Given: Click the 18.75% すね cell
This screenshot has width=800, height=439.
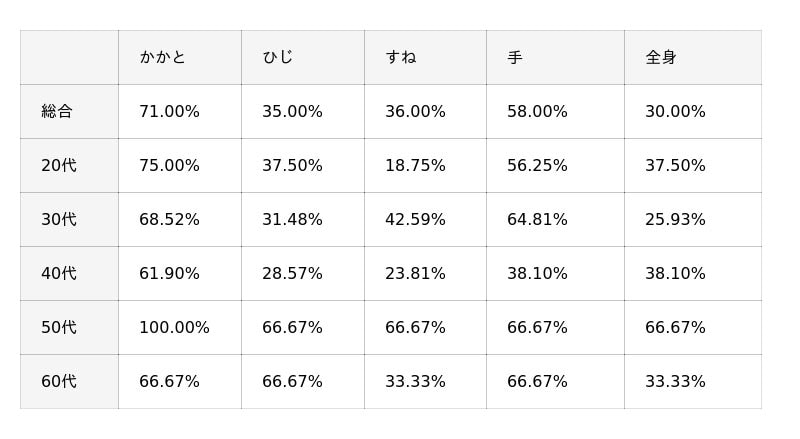Looking at the screenshot, I should (415, 165).
